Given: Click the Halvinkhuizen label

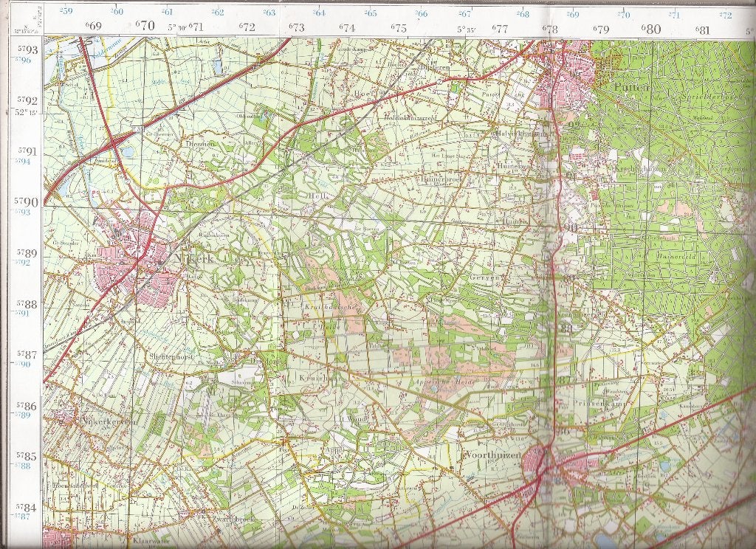Looking at the screenshot, I should [522, 134].
